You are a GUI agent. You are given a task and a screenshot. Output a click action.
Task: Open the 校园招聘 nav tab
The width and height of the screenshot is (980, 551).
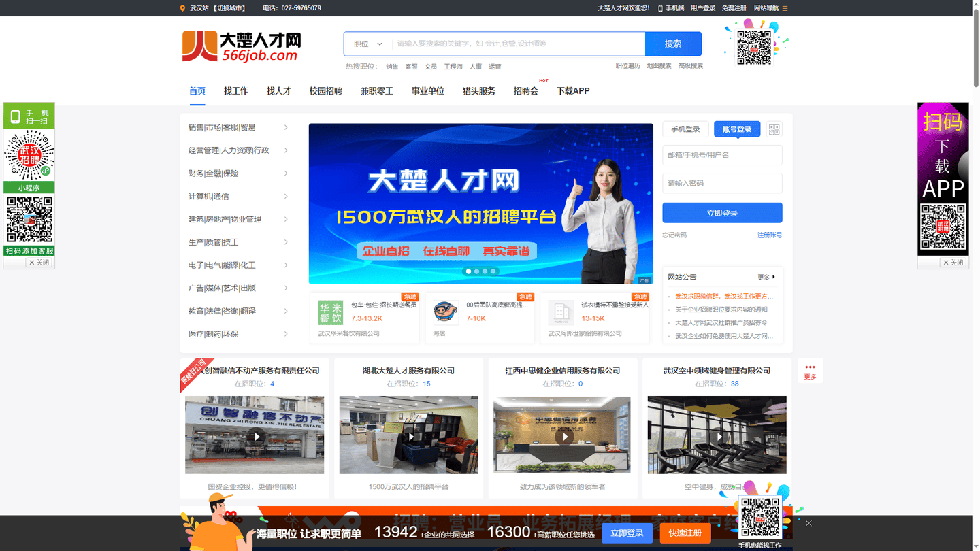[x=326, y=90]
